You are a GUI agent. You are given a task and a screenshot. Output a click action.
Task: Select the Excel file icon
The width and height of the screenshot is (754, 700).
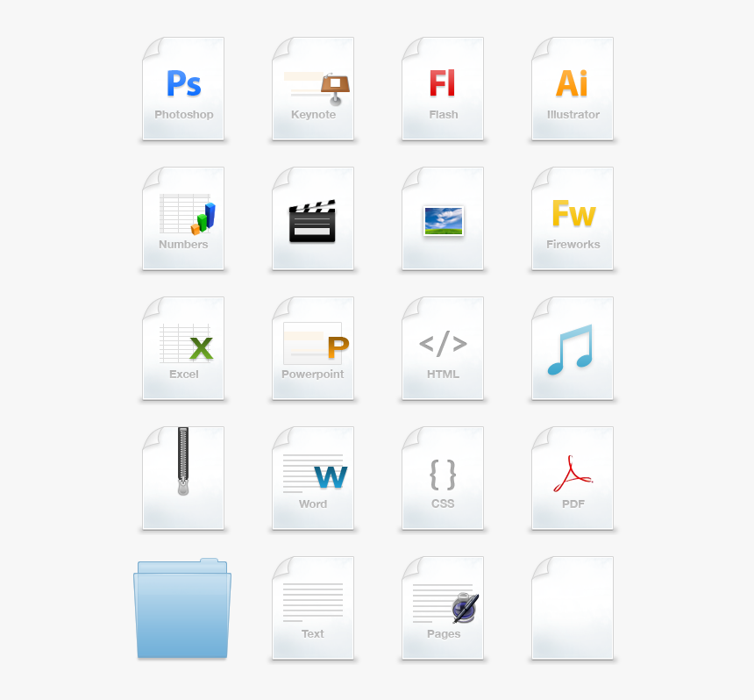pyautogui.click(x=183, y=349)
